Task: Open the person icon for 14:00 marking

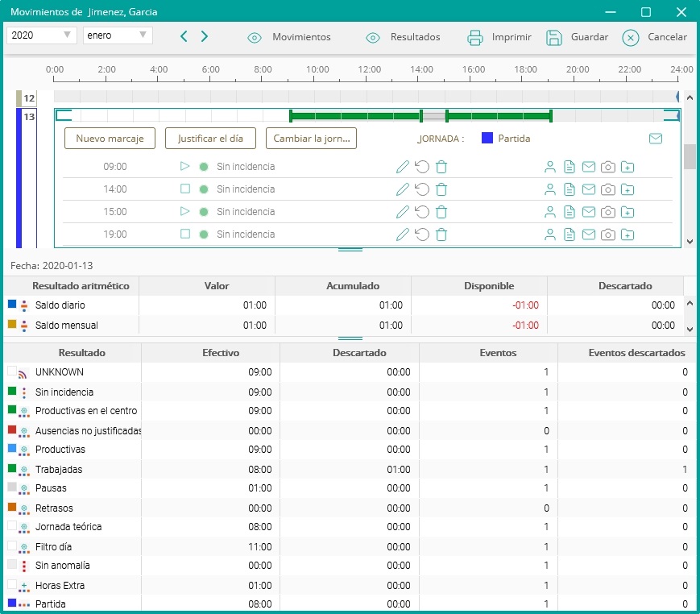Action: pos(550,189)
